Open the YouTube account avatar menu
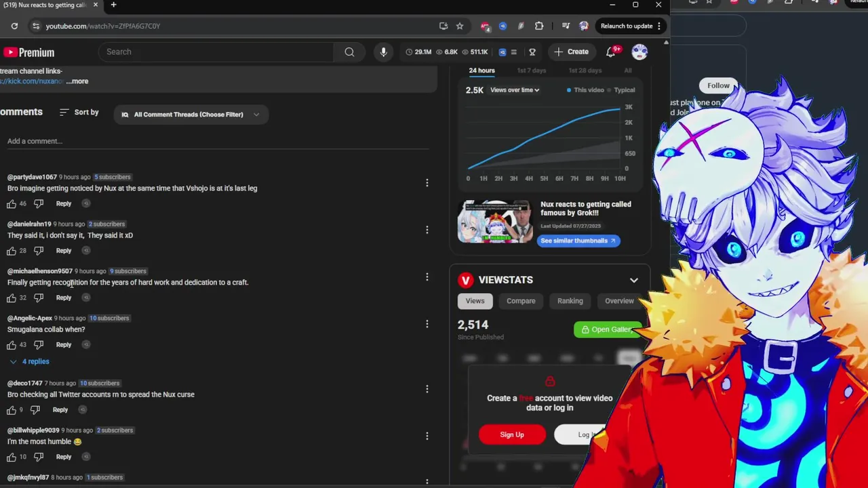 click(x=639, y=52)
